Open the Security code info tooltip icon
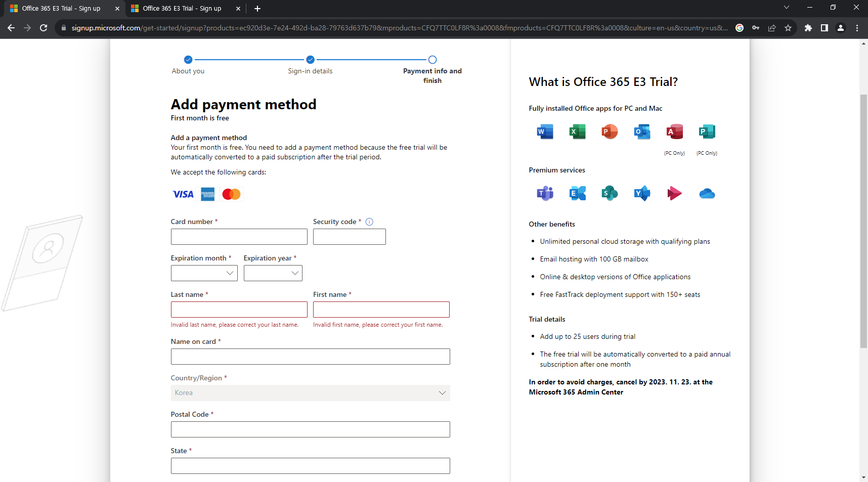Screen dimensions: 868x482 [x=369, y=222]
